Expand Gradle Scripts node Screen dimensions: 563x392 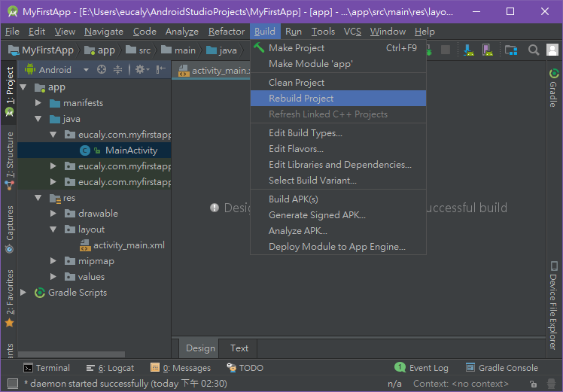coord(23,293)
